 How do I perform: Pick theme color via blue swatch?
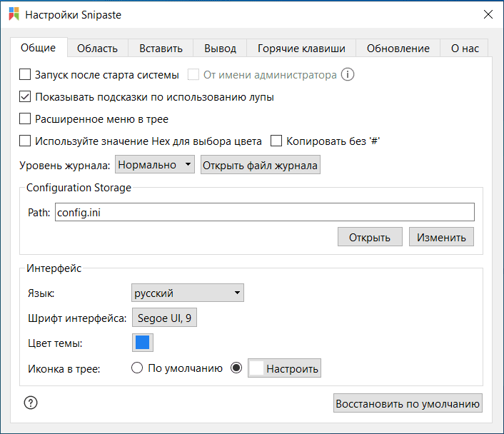143,343
